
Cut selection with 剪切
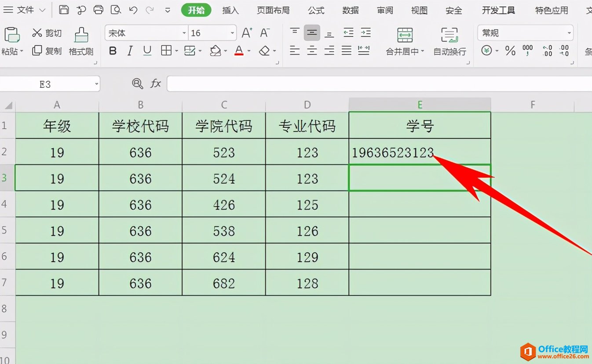[x=47, y=33]
